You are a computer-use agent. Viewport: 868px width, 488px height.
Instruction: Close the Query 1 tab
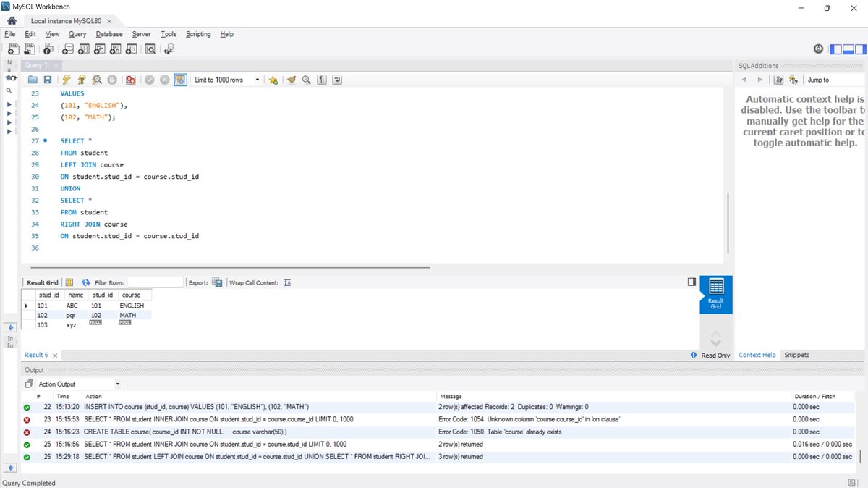tap(55, 65)
